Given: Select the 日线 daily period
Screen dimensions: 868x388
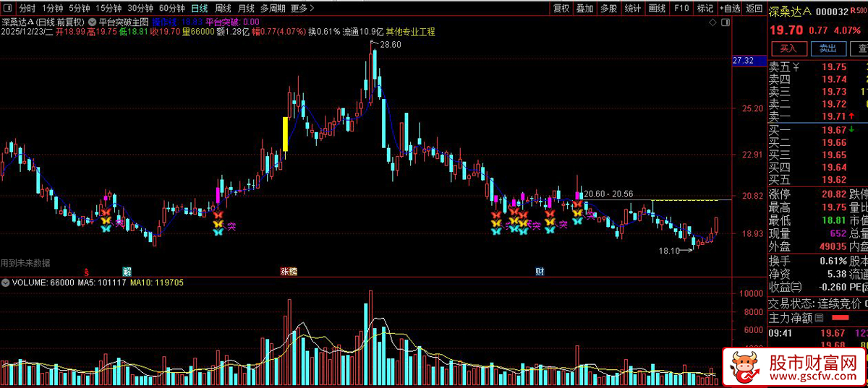Looking at the screenshot, I should 199,9.
